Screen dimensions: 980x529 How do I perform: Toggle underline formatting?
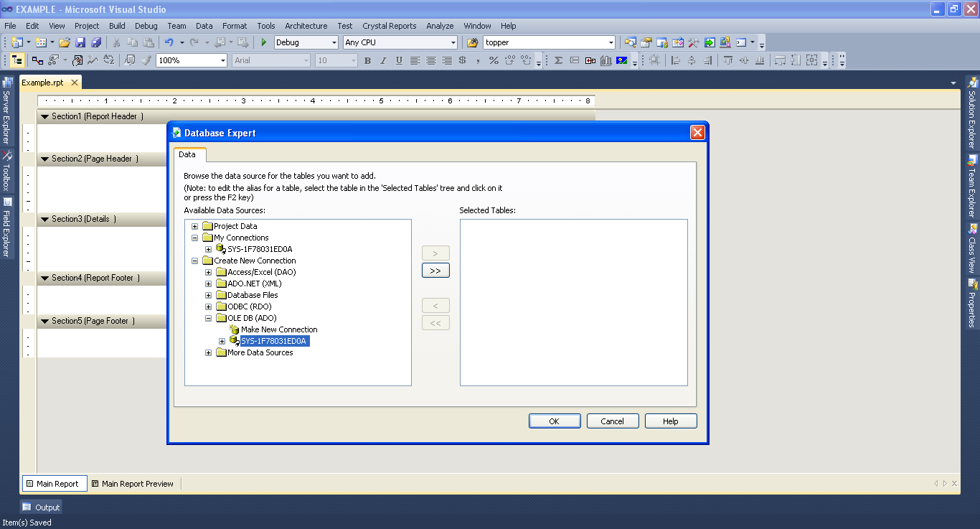click(x=398, y=61)
